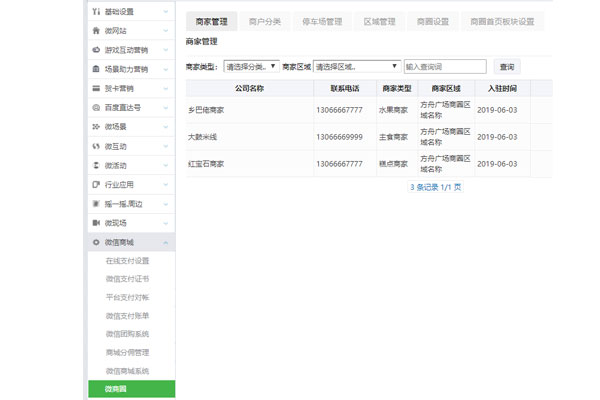This screenshot has width=600, height=400.
Task: Select company name 红宝石商家
Action: pyautogui.click(x=206, y=164)
